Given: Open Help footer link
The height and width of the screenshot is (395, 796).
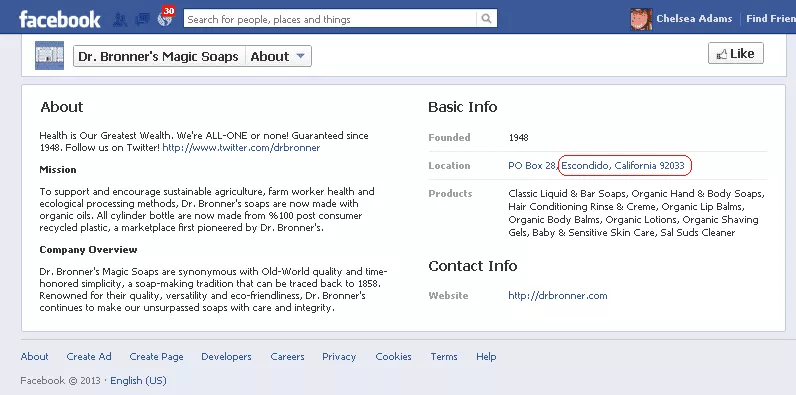Looking at the screenshot, I should 486,356.
